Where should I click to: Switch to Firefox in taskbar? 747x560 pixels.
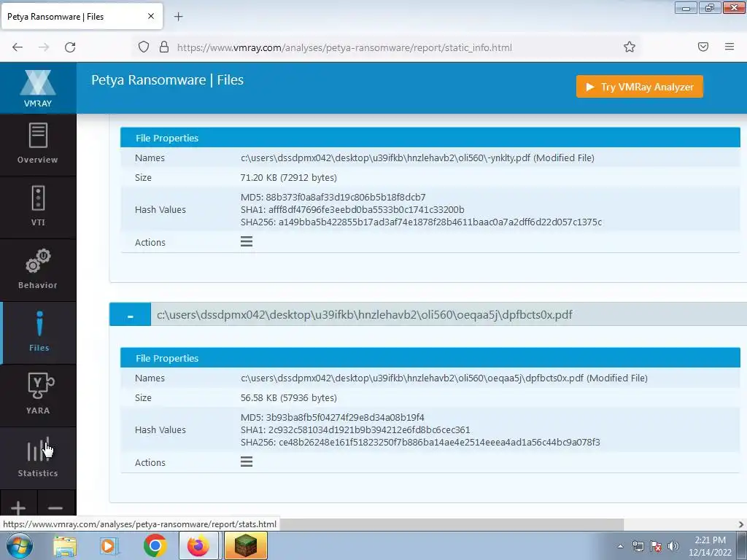tap(198, 545)
